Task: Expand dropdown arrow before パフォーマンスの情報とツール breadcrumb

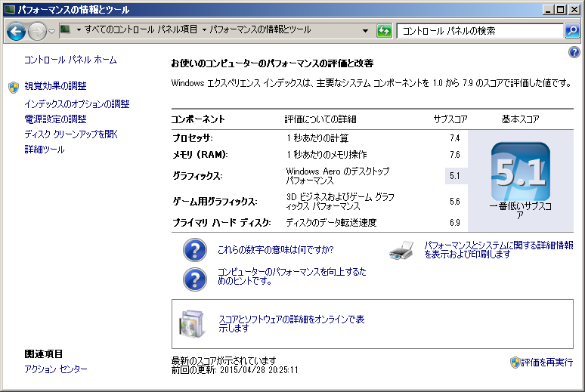Action: [x=204, y=29]
